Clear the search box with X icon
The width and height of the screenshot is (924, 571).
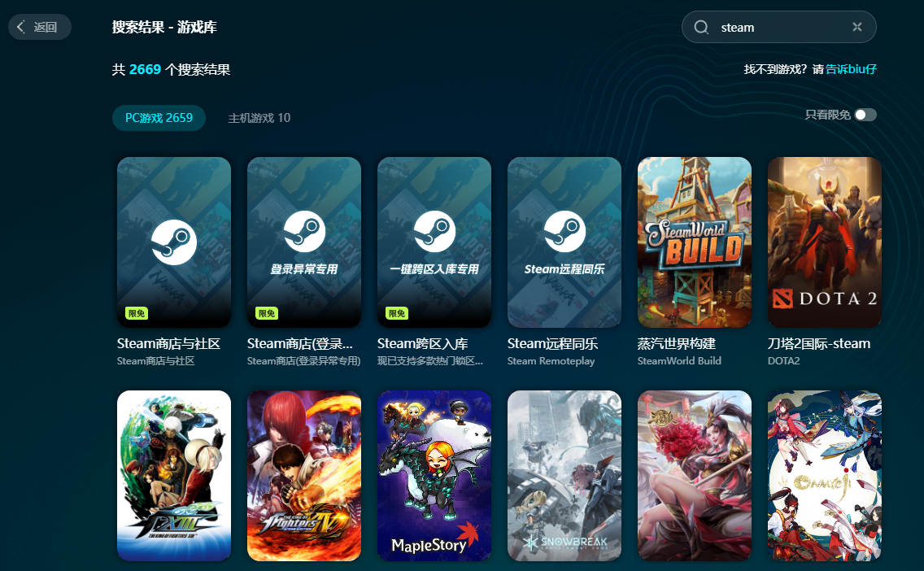856,28
